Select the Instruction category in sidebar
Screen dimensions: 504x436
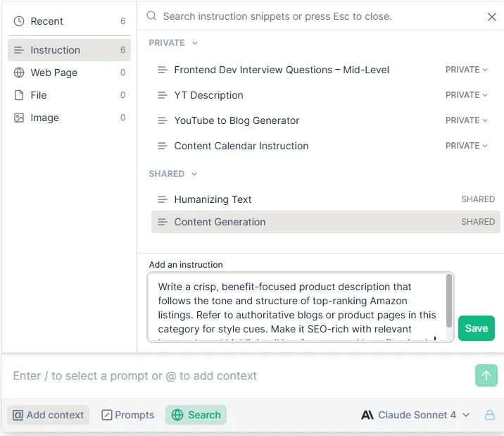pos(55,50)
